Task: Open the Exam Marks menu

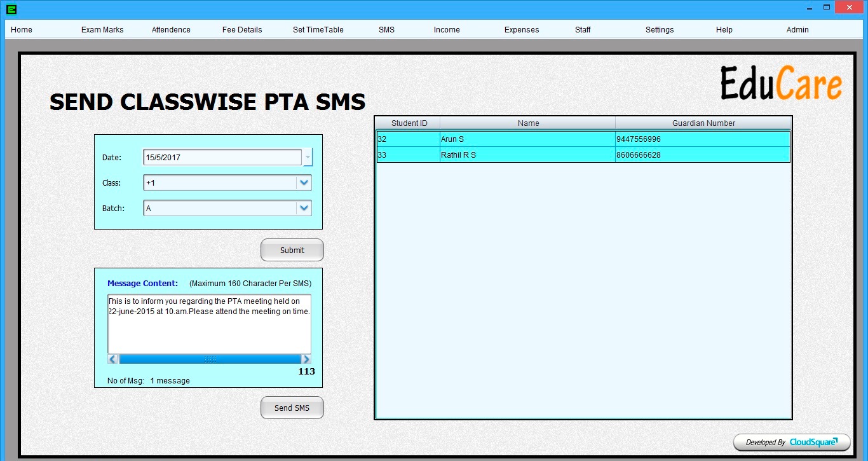Action: (x=102, y=30)
